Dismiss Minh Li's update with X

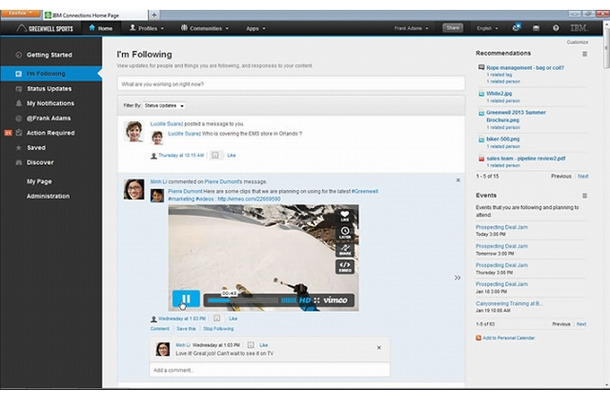tap(458, 180)
